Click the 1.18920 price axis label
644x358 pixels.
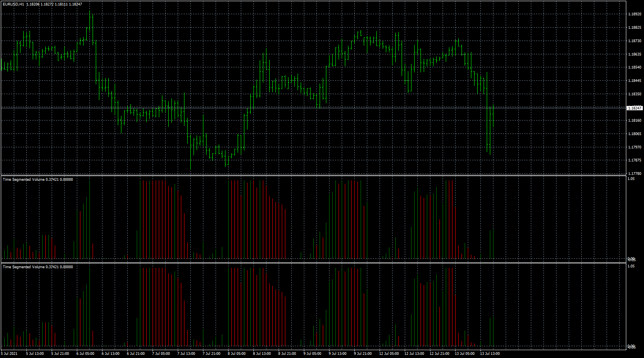[x=634, y=14]
